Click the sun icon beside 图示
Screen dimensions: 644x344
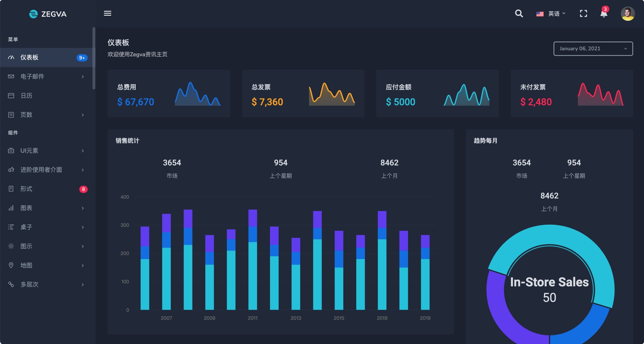pyautogui.click(x=11, y=246)
